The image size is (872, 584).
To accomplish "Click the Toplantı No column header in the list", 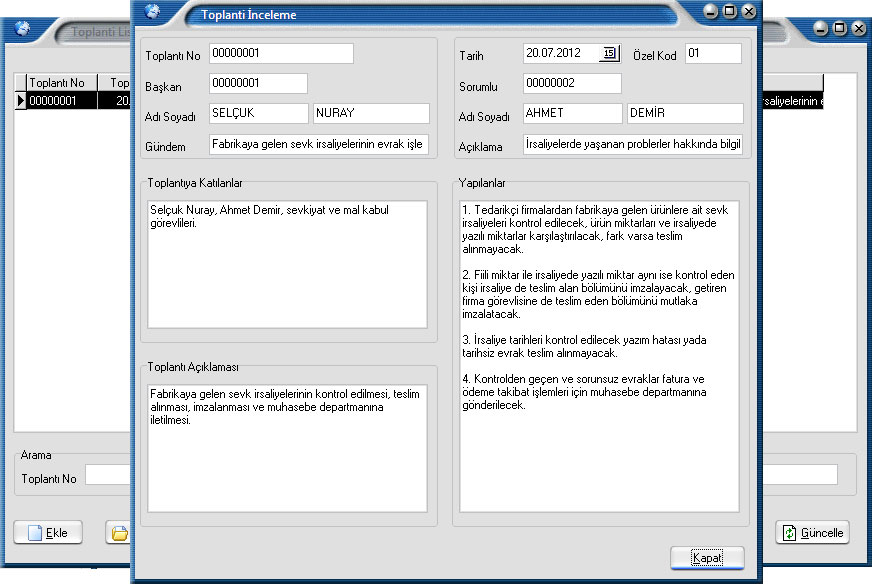I will click(x=62, y=83).
